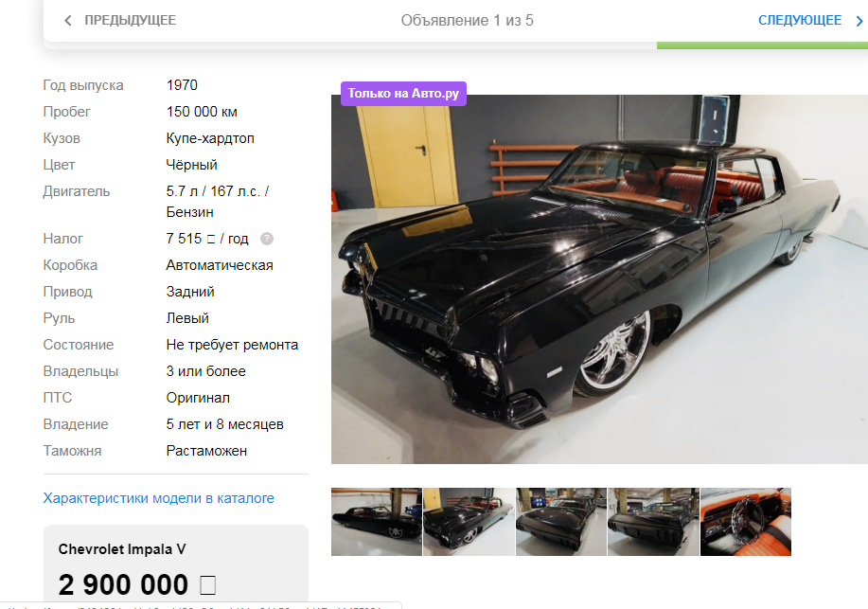Click the Только на Авто.ру badge
This screenshot has height=609, width=868.
click(403, 93)
